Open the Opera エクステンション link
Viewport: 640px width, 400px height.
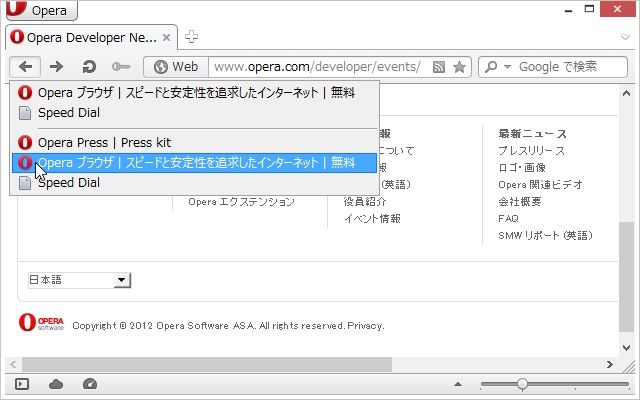[x=241, y=202]
